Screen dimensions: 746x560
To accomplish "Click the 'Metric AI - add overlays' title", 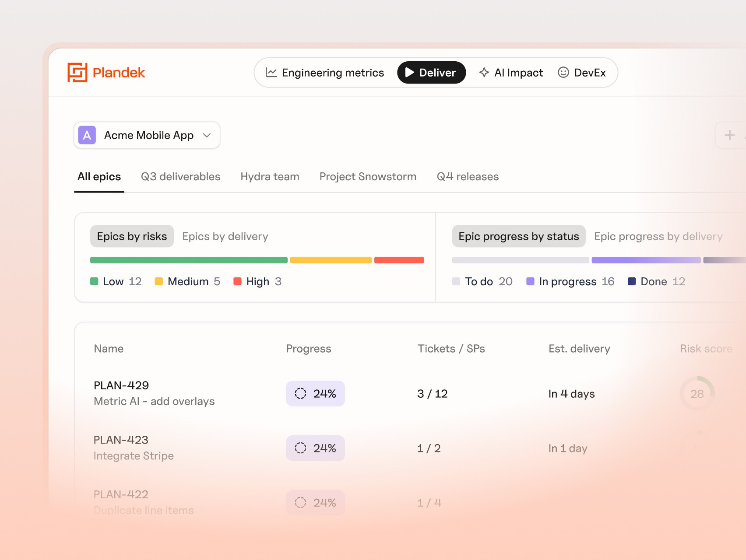I will [154, 402].
